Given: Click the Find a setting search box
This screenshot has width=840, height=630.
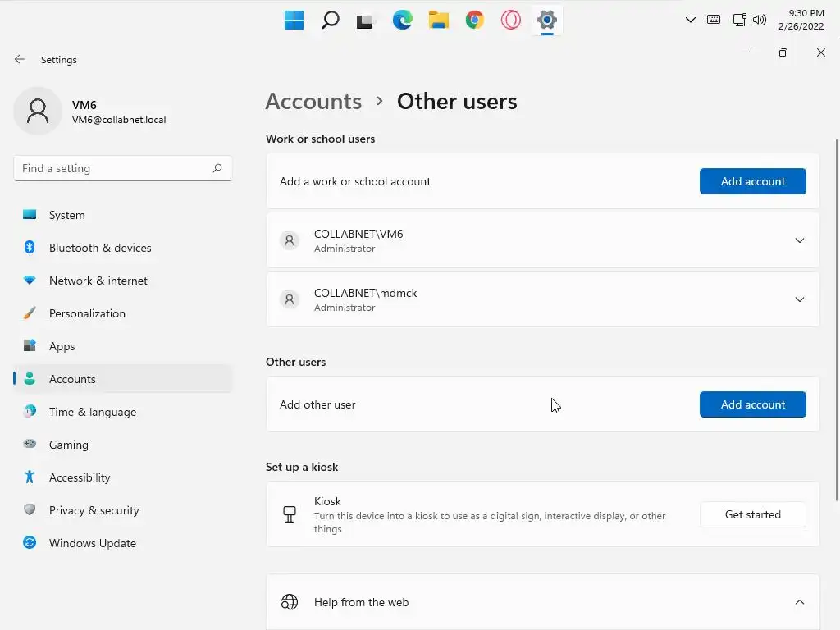Looking at the screenshot, I should pyautogui.click(x=115, y=168).
